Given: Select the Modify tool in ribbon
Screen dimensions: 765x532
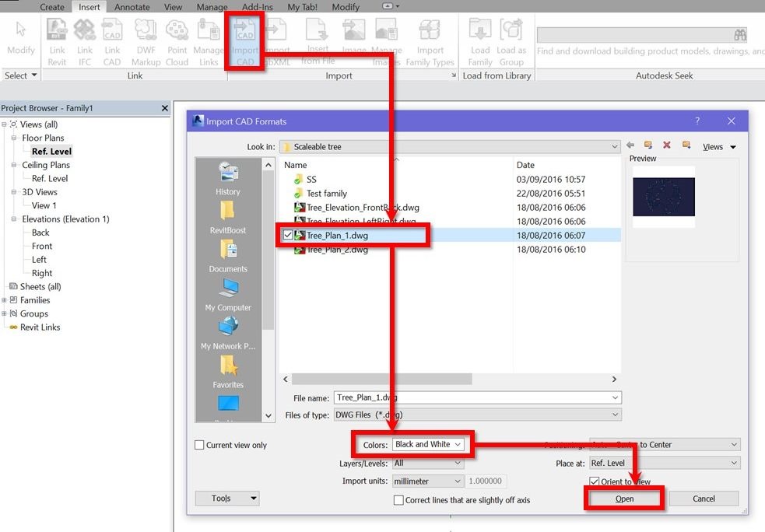Looking at the screenshot, I should (20, 36).
